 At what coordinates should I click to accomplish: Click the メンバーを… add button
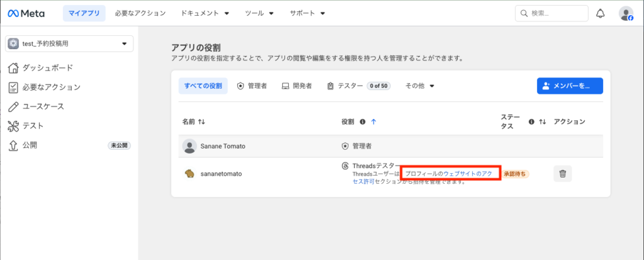coord(570,86)
